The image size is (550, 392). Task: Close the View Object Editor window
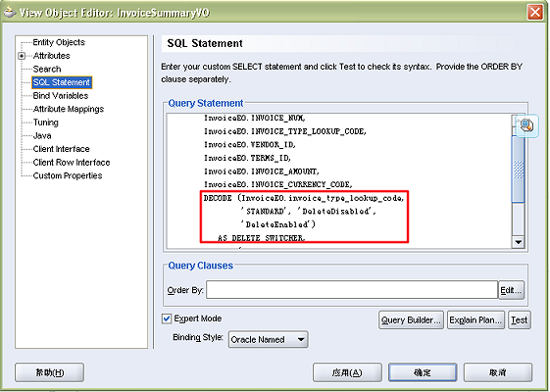[535, 13]
